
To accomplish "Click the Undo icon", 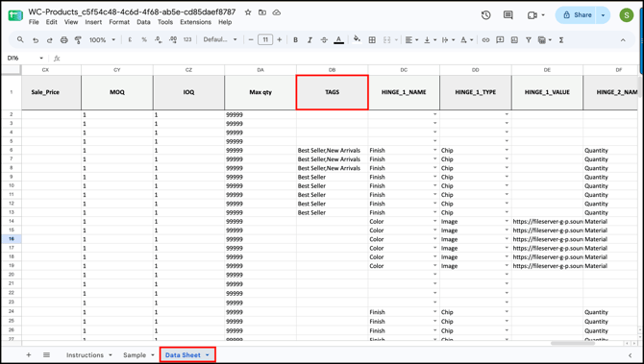I will [36, 39].
